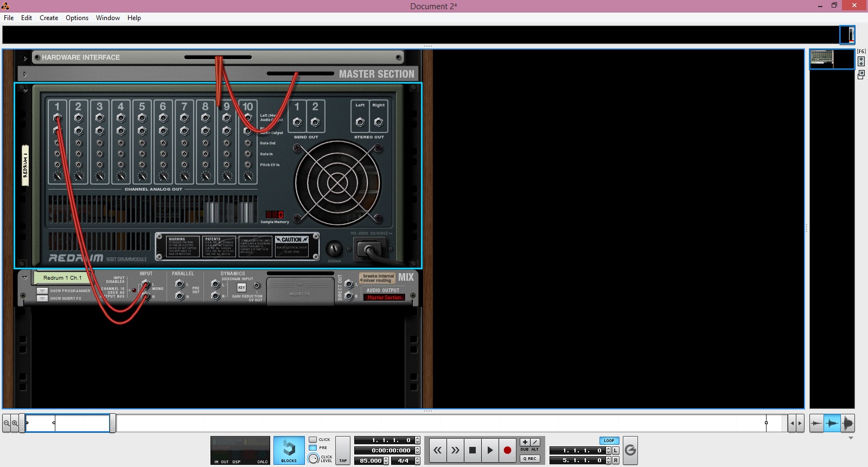Click the Redrum 1 Ch.1 name label
This screenshot has width=868, height=467.
[x=62, y=277]
